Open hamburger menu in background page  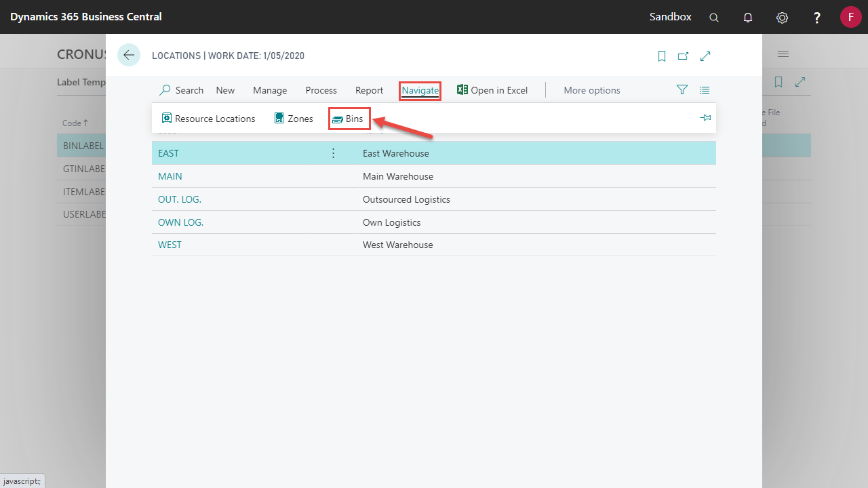pos(783,54)
